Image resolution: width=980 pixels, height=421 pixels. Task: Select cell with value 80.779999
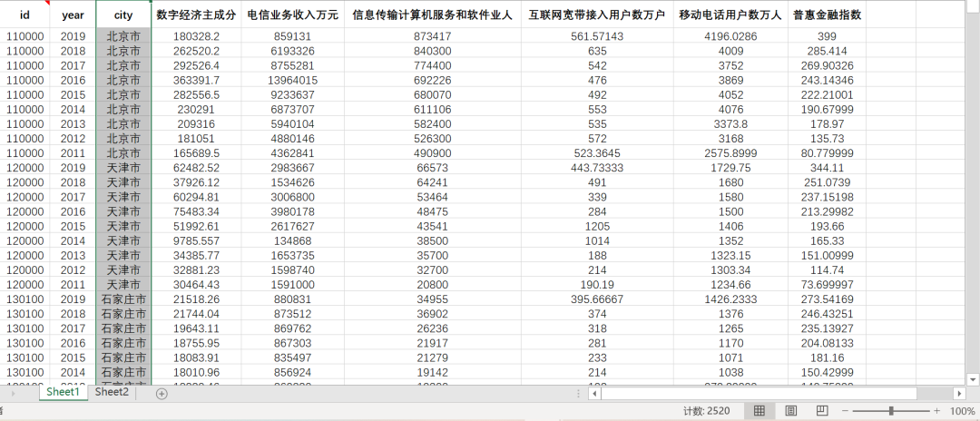pos(827,153)
